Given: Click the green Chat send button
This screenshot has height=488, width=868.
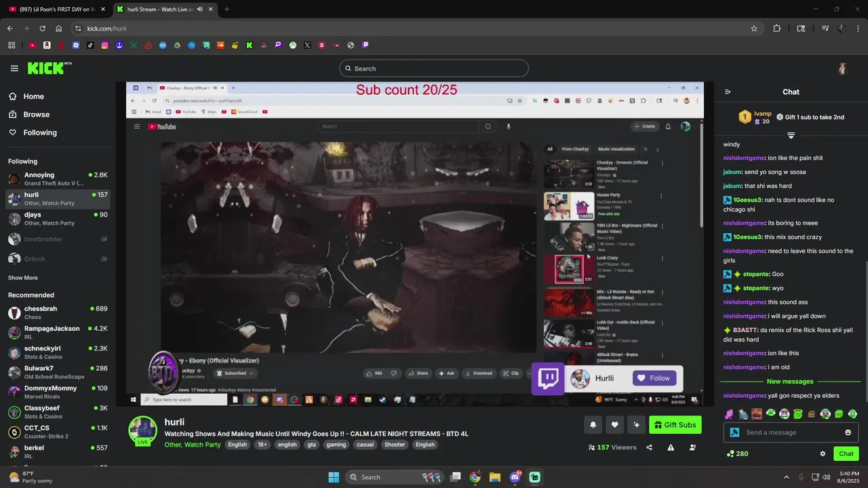Looking at the screenshot, I should (x=846, y=453).
